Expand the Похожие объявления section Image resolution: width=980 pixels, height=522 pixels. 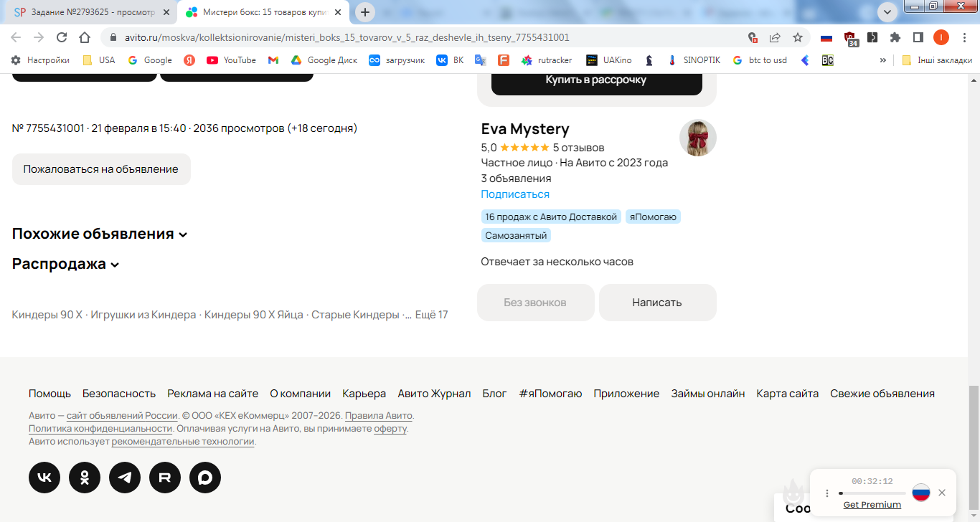tap(100, 234)
